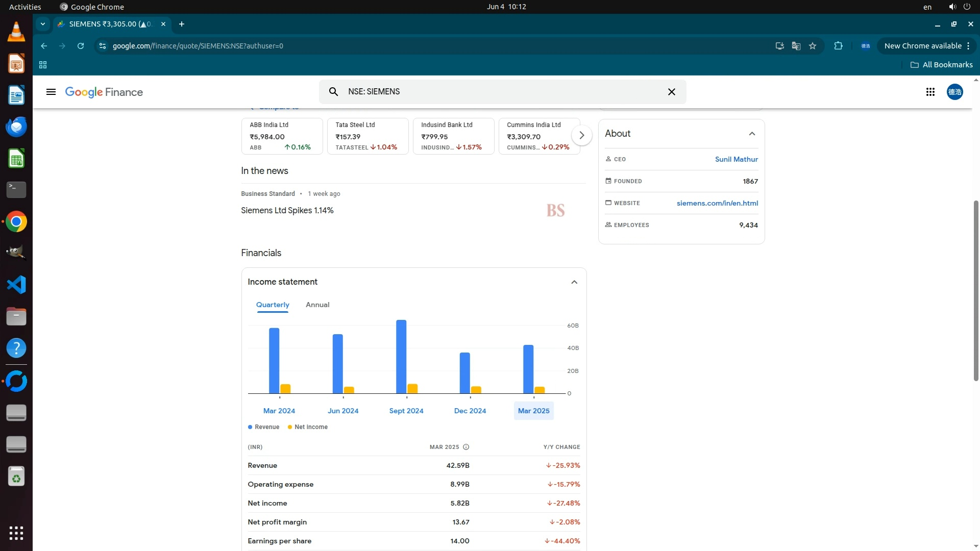This screenshot has width=980, height=551.
Task: Clear the NSE: SIEMENS search box
Action: [x=671, y=92]
